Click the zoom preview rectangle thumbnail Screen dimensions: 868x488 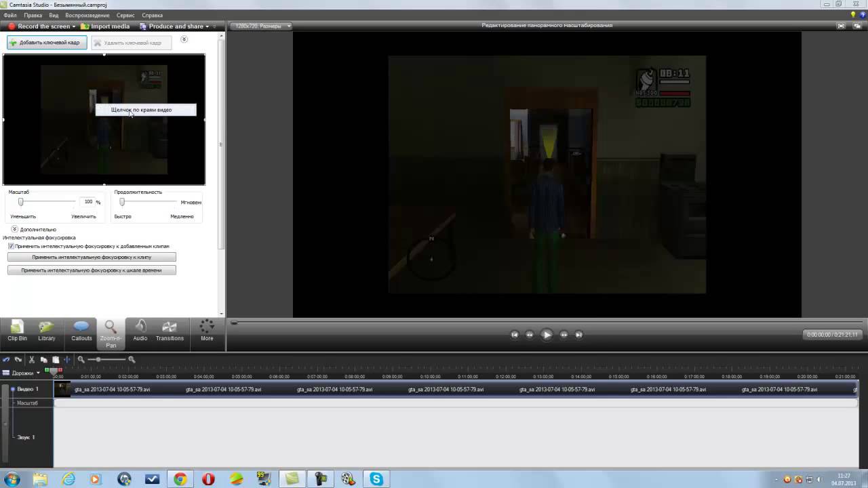point(104,119)
